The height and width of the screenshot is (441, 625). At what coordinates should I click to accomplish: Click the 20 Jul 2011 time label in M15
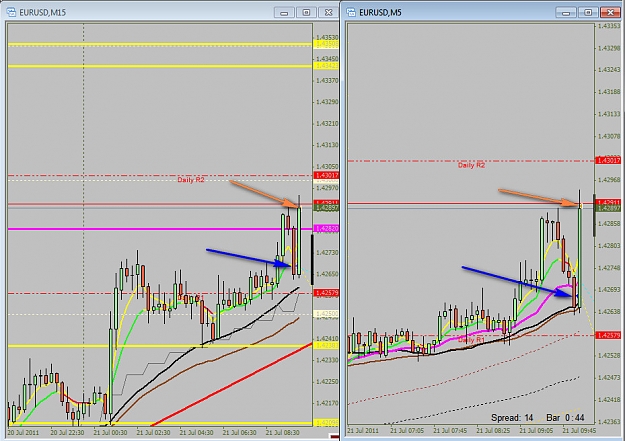pyautogui.click(x=24, y=432)
